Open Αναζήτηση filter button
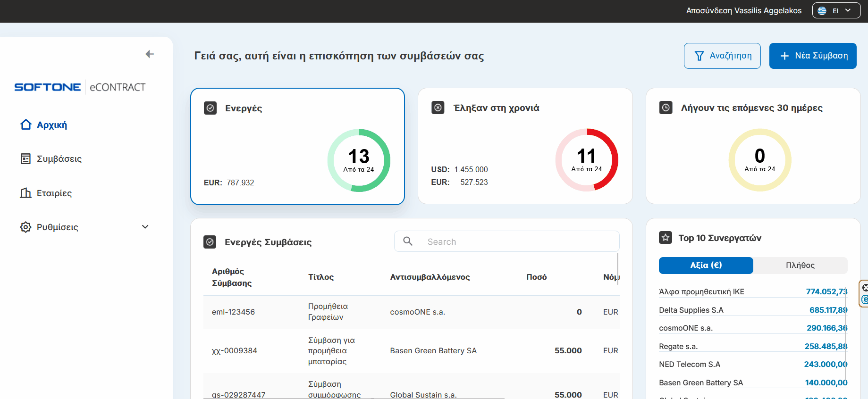The image size is (868, 399). click(722, 56)
